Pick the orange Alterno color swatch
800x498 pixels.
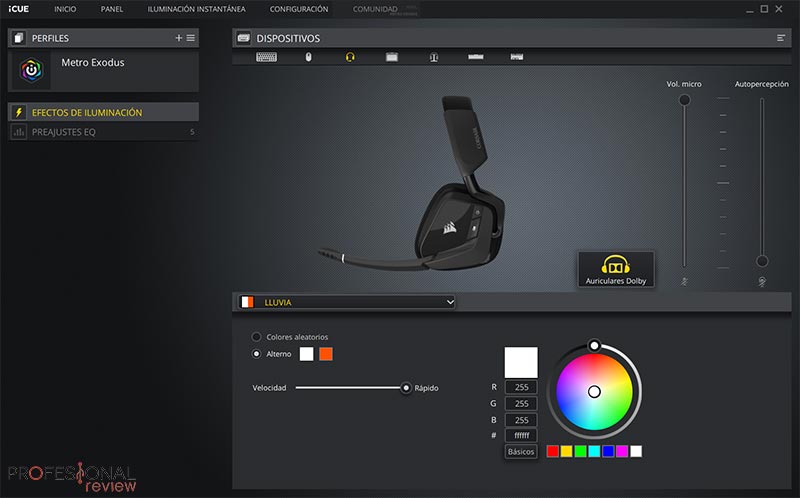point(326,354)
